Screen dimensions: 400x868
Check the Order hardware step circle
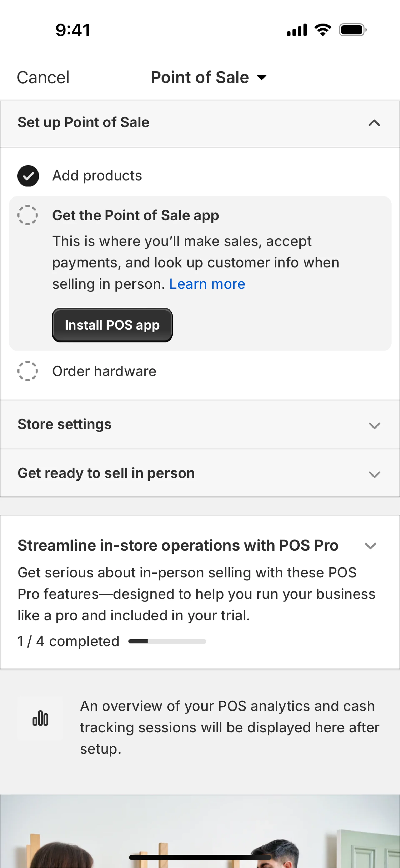[28, 371]
